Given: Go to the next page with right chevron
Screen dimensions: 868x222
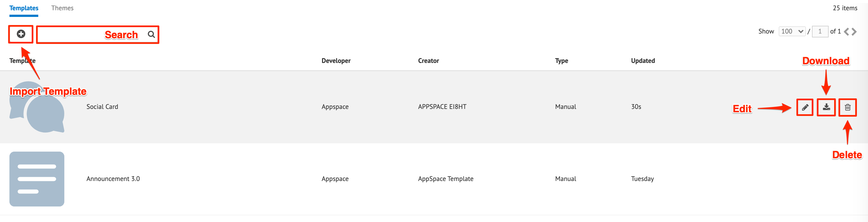Looking at the screenshot, I should pos(854,32).
